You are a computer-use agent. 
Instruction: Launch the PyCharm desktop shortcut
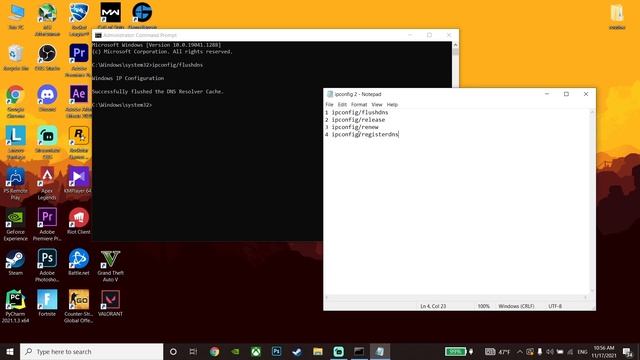[x=16, y=306]
